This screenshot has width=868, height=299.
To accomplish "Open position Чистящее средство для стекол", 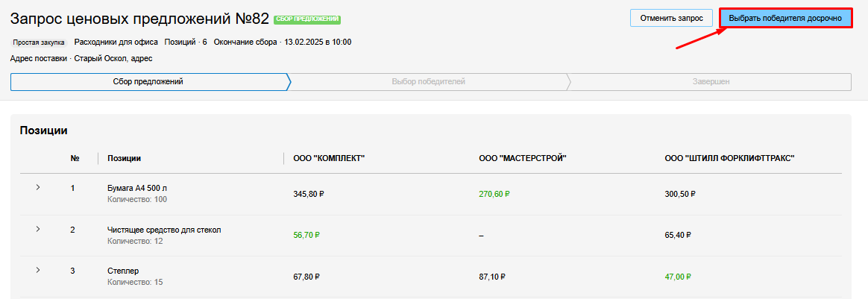I will 164,230.
